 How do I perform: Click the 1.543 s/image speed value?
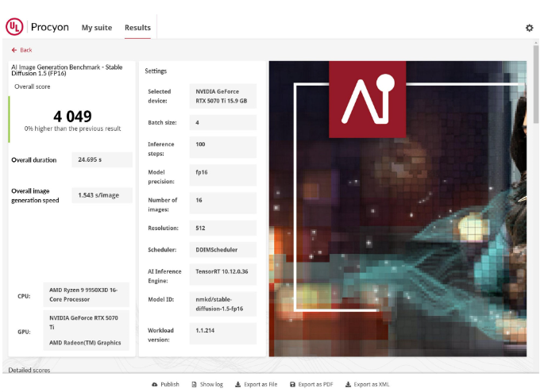[102, 195]
